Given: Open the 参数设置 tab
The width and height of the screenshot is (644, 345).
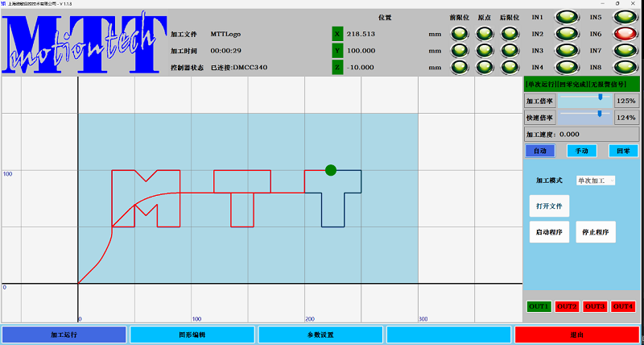Looking at the screenshot, I should coord(320,335).
